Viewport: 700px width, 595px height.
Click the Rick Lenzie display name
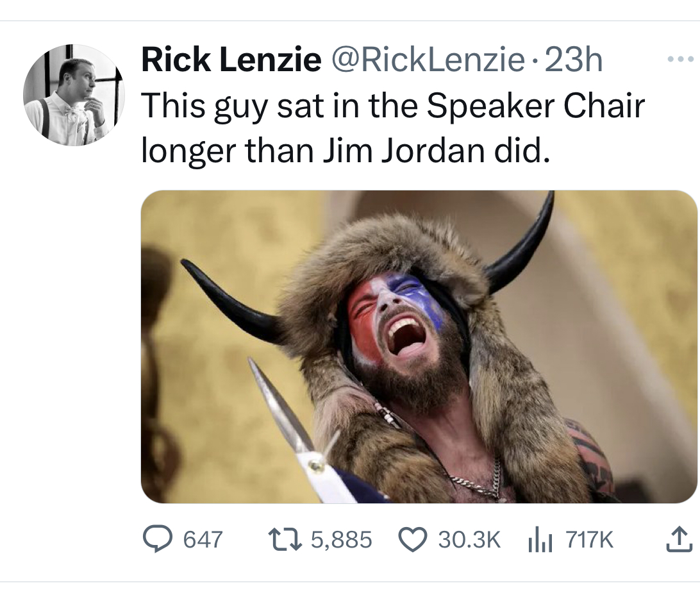pyautogui.click(x=231, y=60)
